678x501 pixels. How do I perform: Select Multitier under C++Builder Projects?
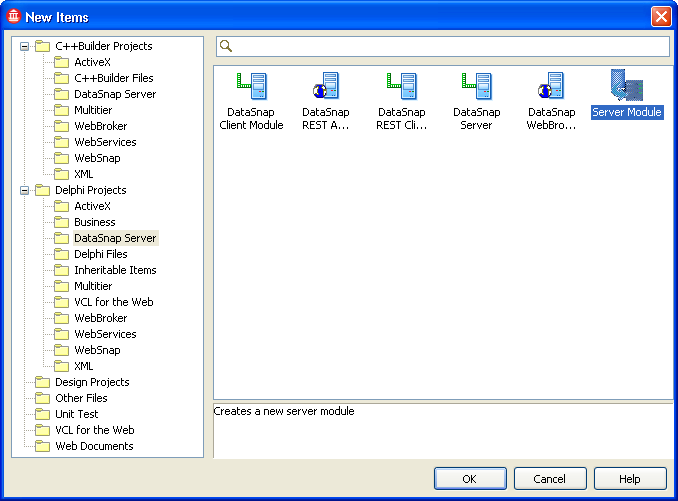point(93,110)
